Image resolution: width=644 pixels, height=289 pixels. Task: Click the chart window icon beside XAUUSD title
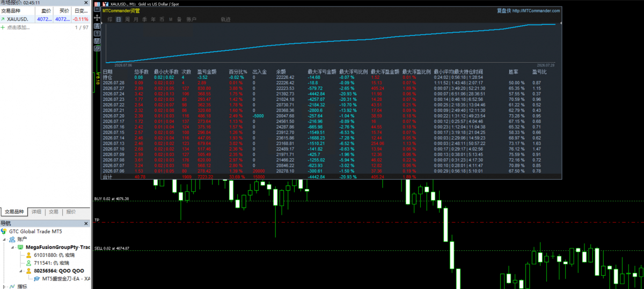coord(106,4)
